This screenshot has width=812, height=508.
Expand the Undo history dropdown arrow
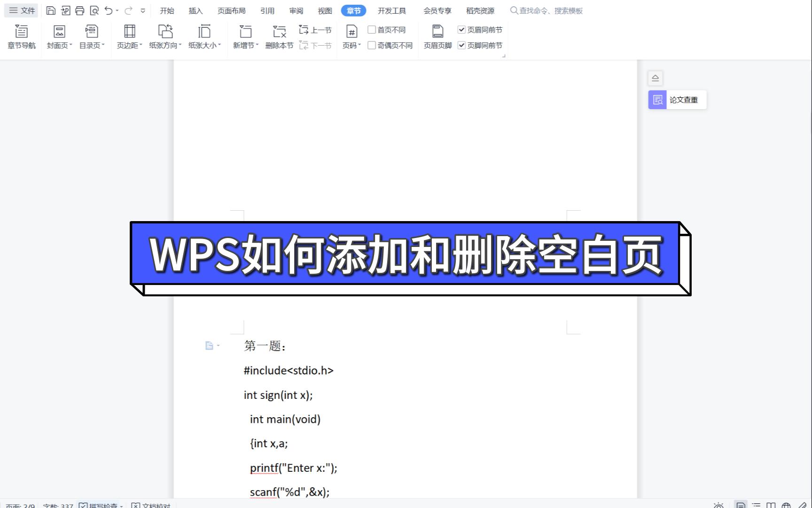pyautogui.click(x=117, y=10)
